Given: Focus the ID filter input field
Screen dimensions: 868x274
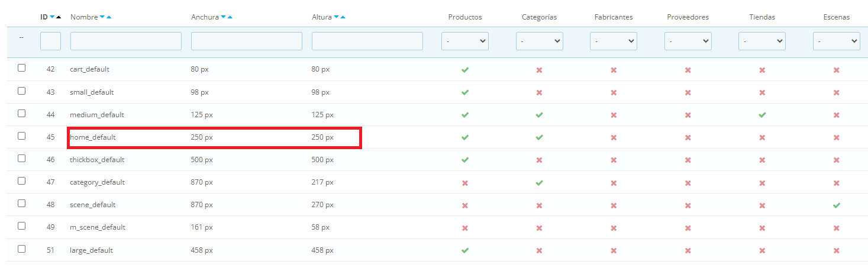Looking at the screenshot, I should (x=50, y=41).
